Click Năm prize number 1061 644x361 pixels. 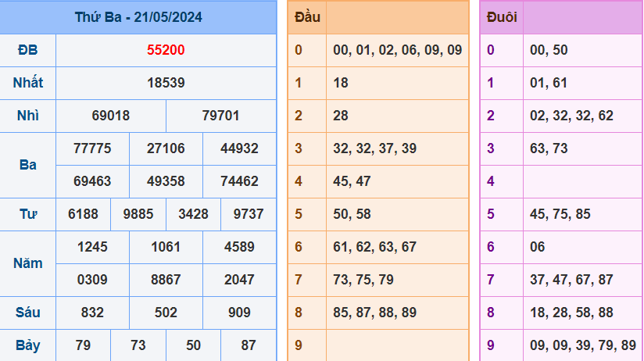[x=166, y=247]
